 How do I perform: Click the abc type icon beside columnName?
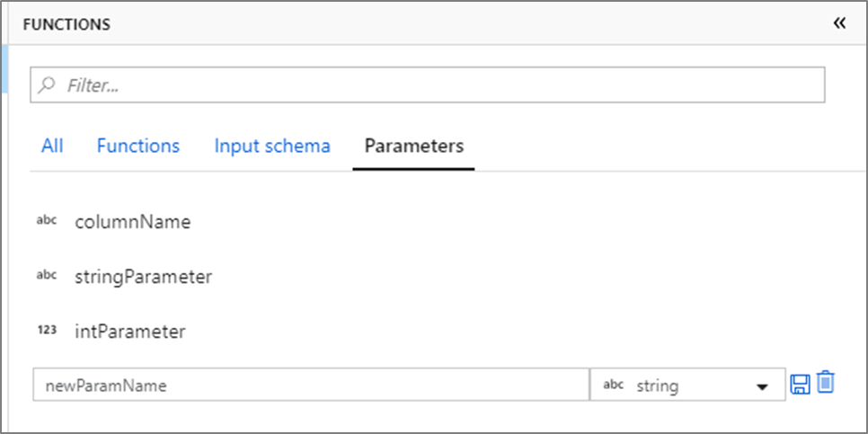point(47,220)
